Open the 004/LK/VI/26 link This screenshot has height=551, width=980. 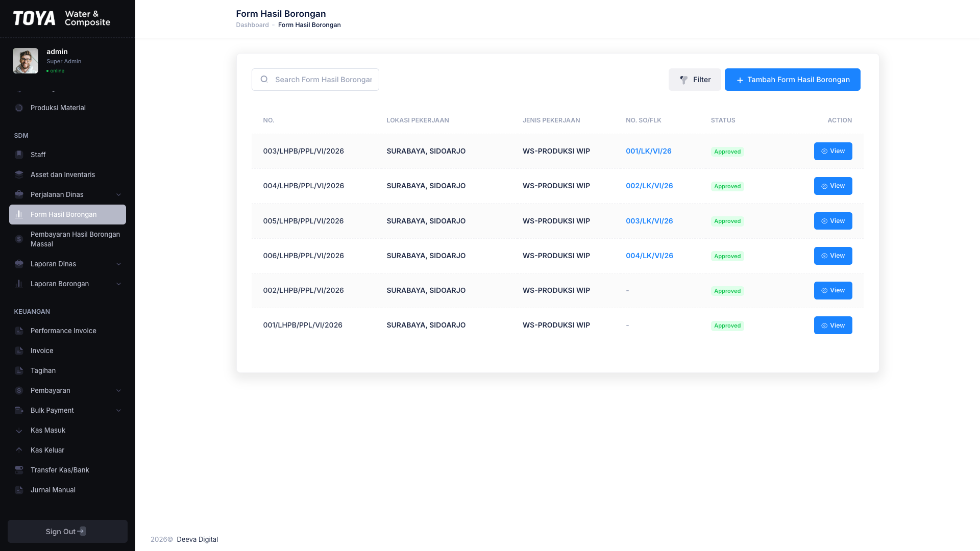(x=649, y=256)
